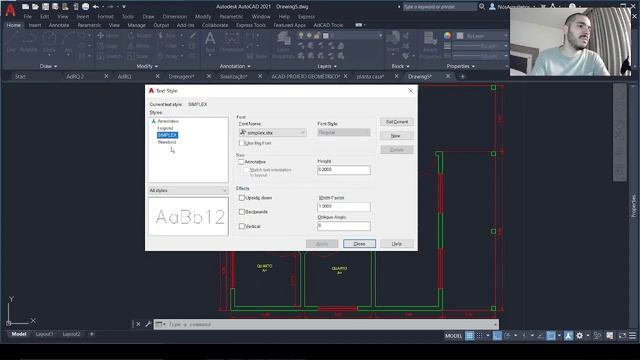Click the Plot printer icon in quick access toolbar

(86, 7)
